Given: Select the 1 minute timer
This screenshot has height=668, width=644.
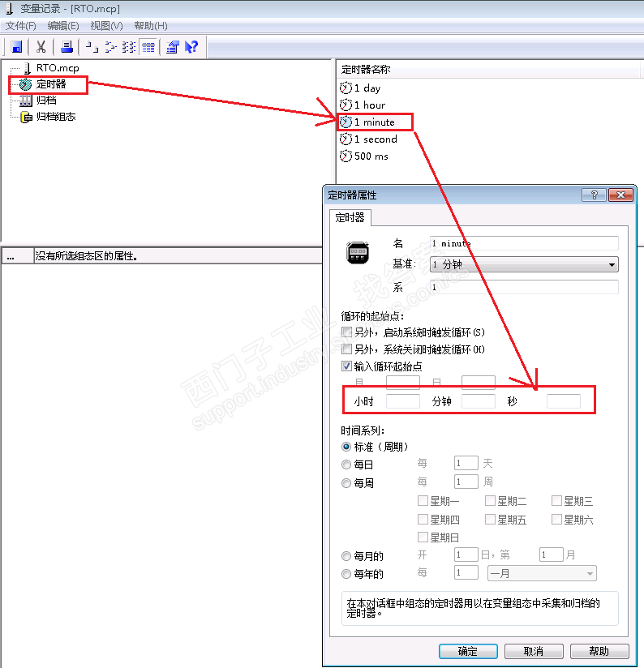Looking at the screenshot, I should (x=374, y=122).
